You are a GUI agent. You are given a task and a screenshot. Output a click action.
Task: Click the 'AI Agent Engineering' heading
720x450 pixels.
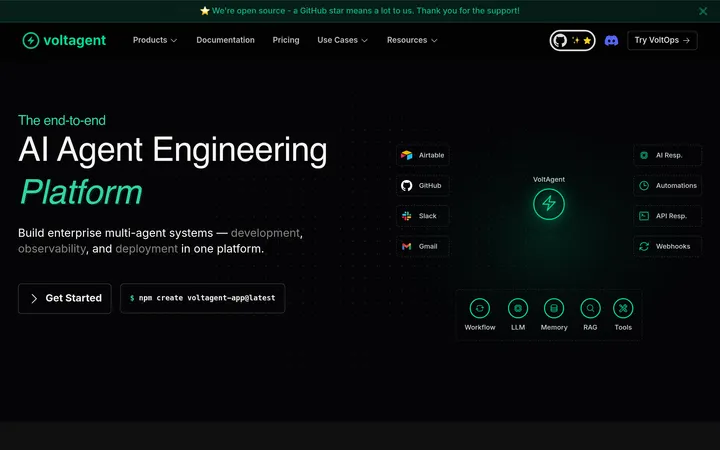173,151
